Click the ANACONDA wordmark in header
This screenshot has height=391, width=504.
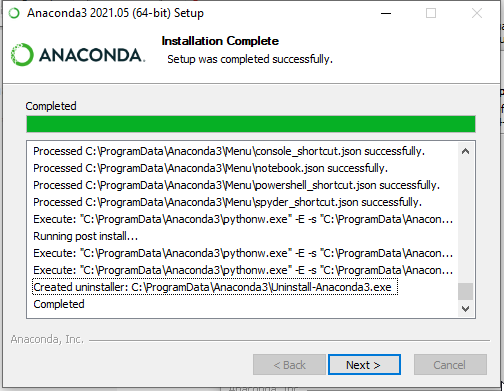[92, 55]
